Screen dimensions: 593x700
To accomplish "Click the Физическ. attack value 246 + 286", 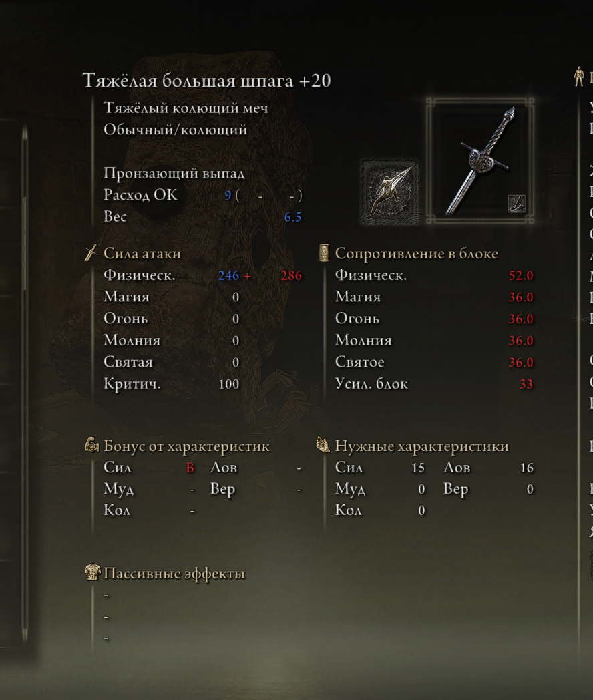I will coord(260,275).
